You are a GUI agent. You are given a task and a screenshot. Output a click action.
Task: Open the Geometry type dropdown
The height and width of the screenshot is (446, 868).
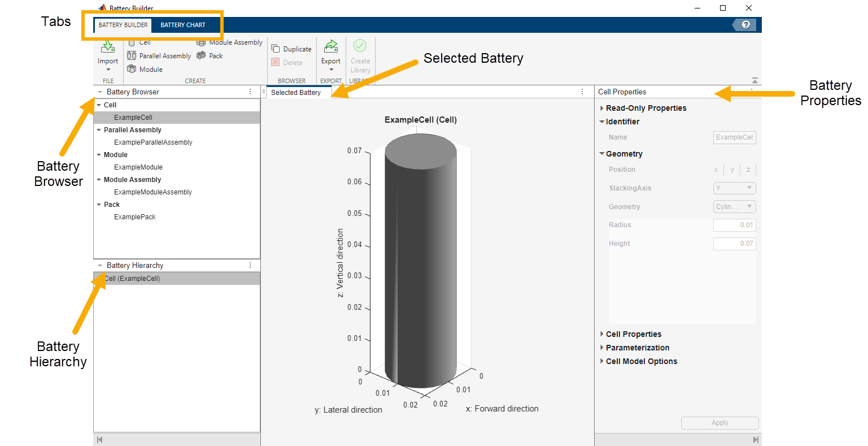(734, 207)
